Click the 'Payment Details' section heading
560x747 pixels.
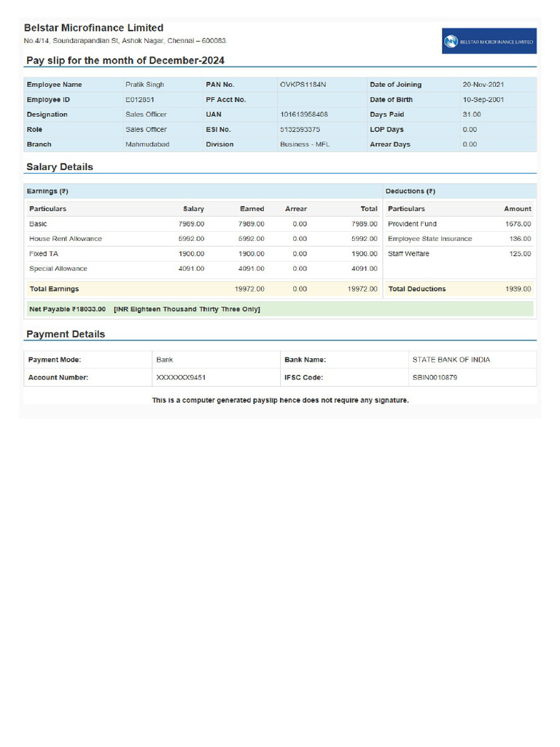point(66,334)
